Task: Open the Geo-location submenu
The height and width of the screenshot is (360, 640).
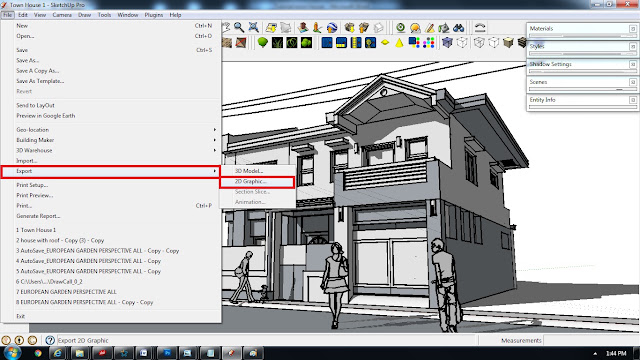Action: [x=111, y=129]
